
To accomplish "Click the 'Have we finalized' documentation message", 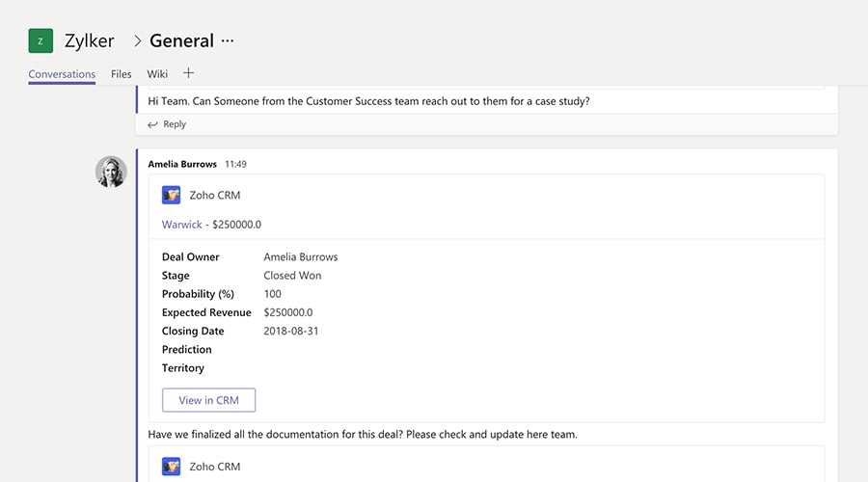I will (x=363, y=435).
